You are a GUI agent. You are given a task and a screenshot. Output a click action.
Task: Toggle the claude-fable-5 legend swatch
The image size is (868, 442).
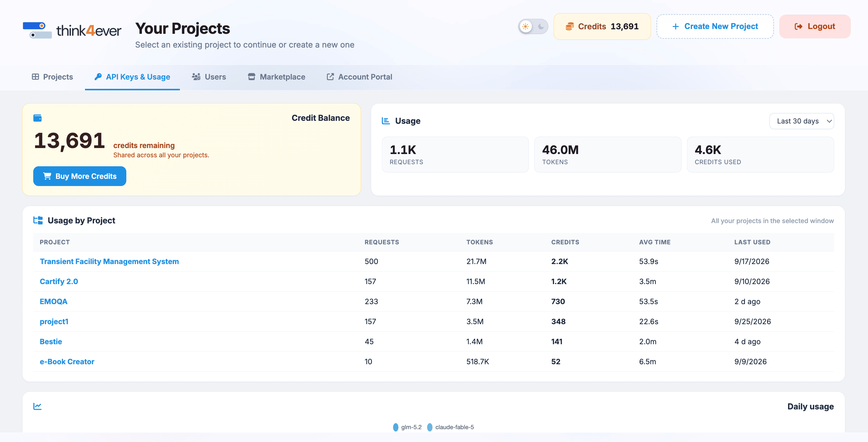tap(430, 427)
